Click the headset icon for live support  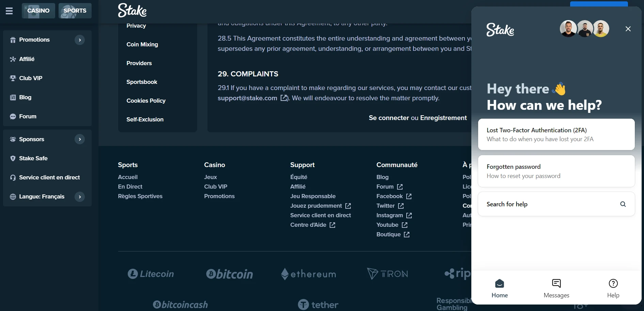(13, 177)
